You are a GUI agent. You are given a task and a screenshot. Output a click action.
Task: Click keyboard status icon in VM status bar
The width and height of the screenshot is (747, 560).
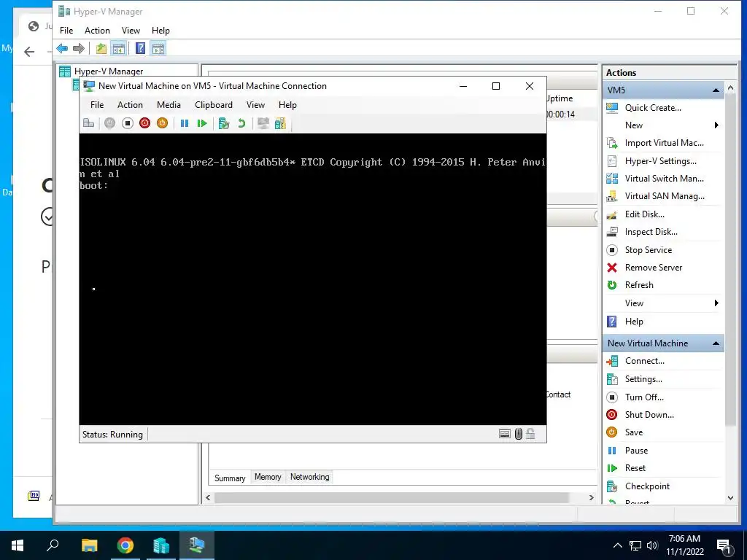505,434
